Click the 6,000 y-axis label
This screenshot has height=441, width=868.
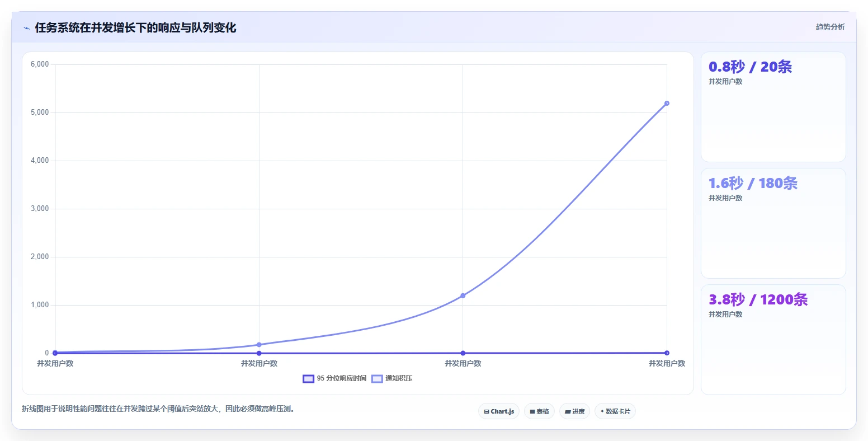click(x=40, y=64)
